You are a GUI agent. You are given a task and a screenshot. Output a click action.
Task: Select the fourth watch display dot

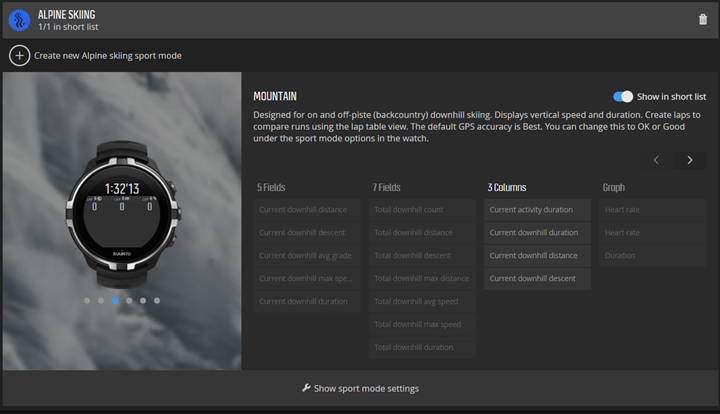pyautogui.click(x=129, y=301)
